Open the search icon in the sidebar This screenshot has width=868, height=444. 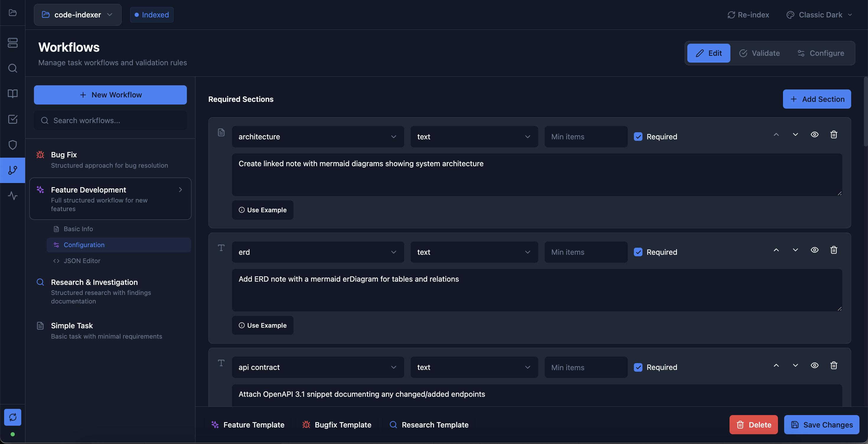click(12, 68)
